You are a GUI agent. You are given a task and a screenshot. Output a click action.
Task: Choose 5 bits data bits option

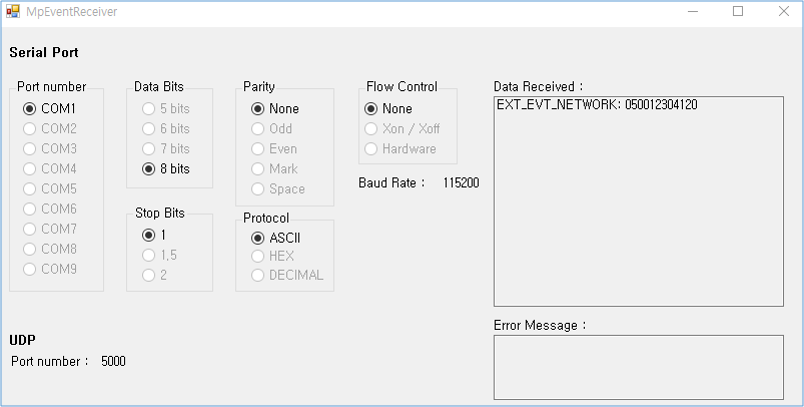point(149,108)
